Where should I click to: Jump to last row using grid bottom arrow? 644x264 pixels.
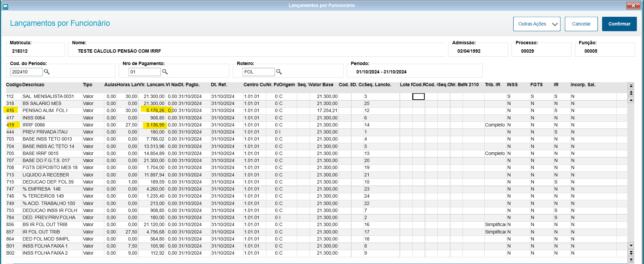click(631, 260)
